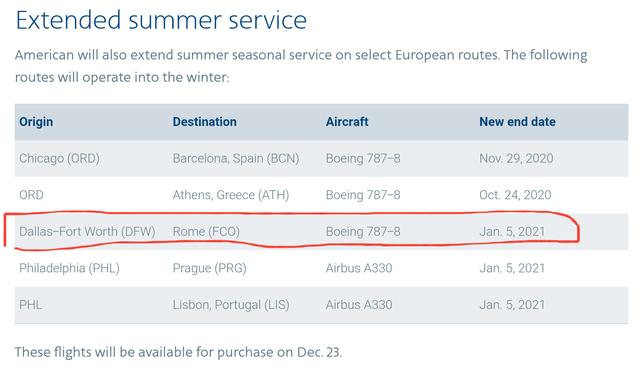This screenshot has height=368, width=640.
Task: Click the Oct. 24, 2020 end date
Action: click(515, 195)
